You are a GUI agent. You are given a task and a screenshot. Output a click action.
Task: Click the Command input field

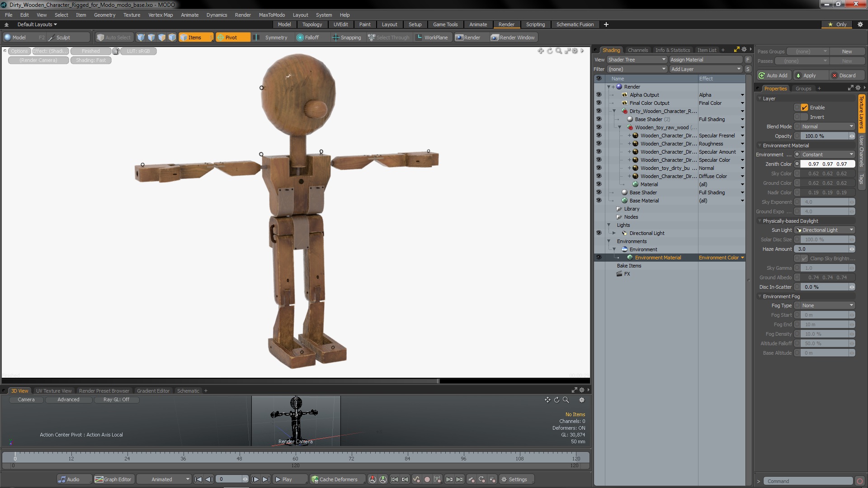pyautogui.click(x=807, y=481)
